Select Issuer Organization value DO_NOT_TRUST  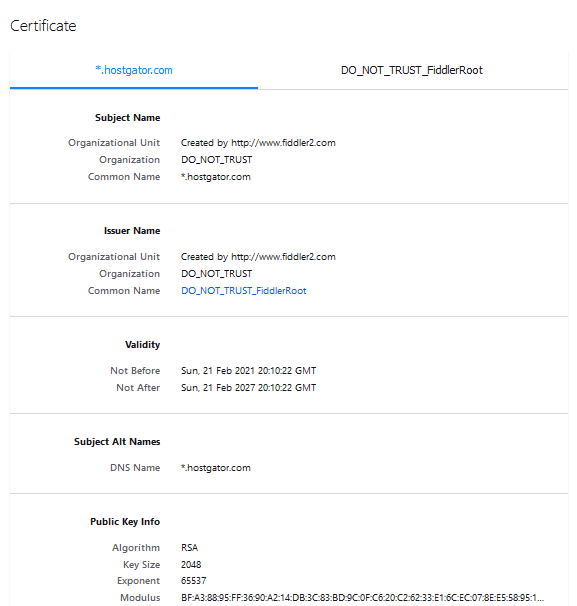click(216, 274)
